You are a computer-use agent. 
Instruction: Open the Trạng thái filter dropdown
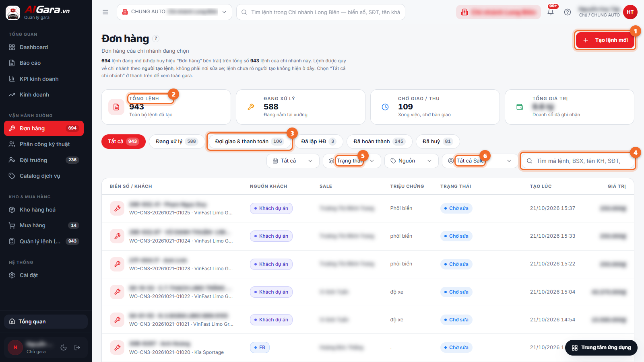coord(352,161)
